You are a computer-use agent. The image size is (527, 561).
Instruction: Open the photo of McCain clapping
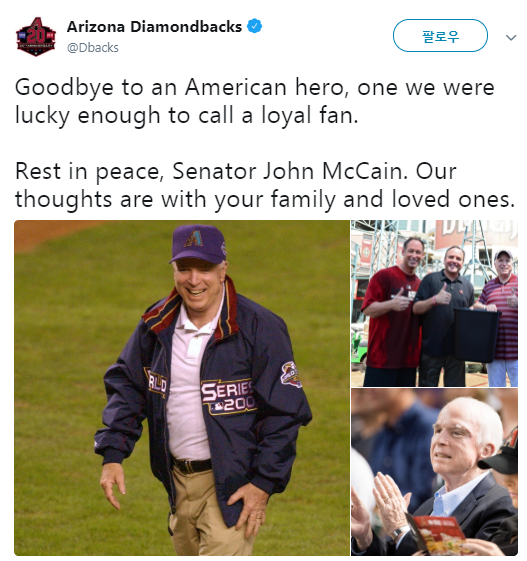coord(434,472)
